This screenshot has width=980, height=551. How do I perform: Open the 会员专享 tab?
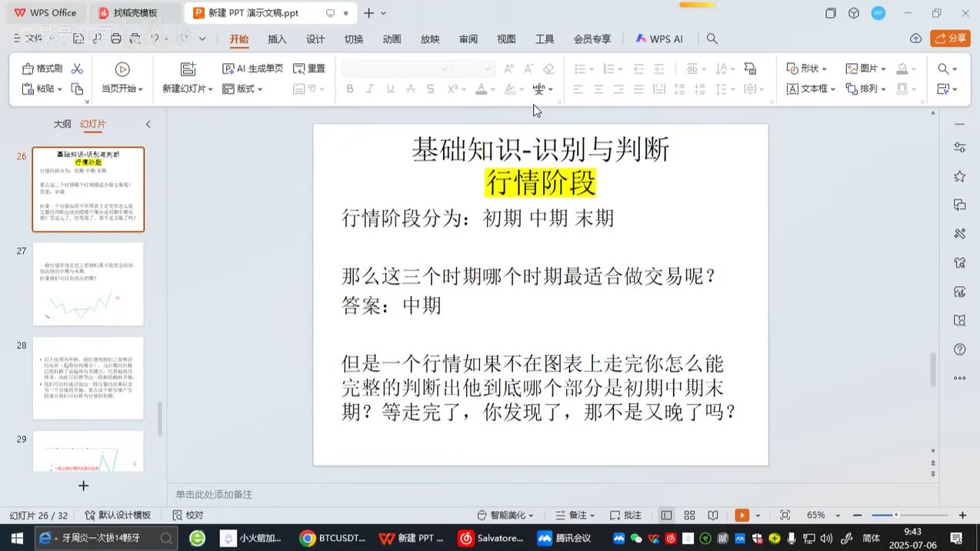pos(592,39)
